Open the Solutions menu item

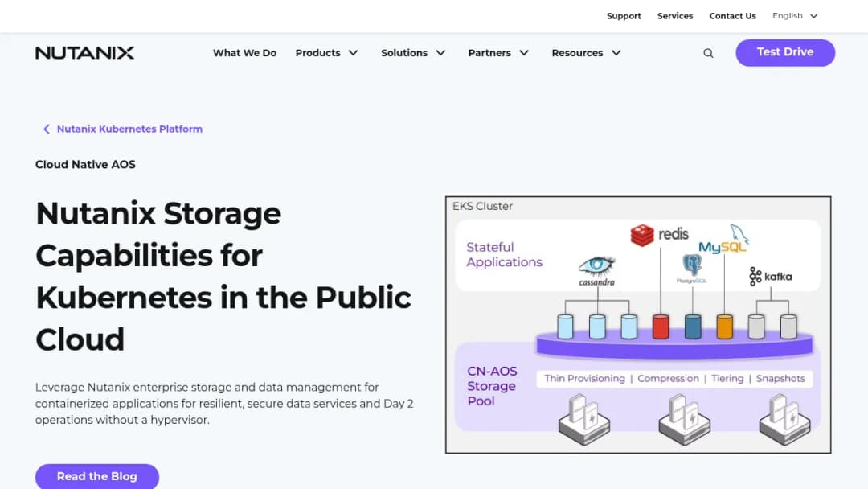click(404, 53)
